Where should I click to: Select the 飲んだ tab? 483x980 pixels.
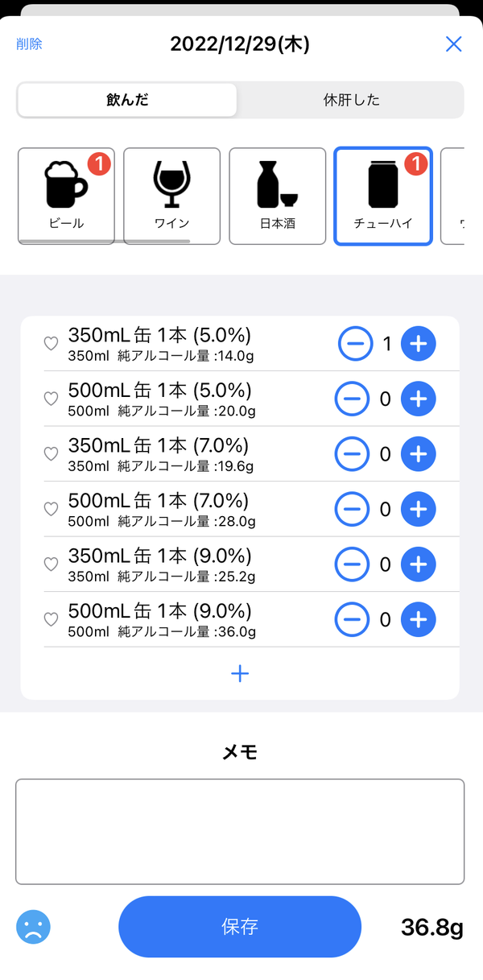pyautogui.click(x=127, y=100)
